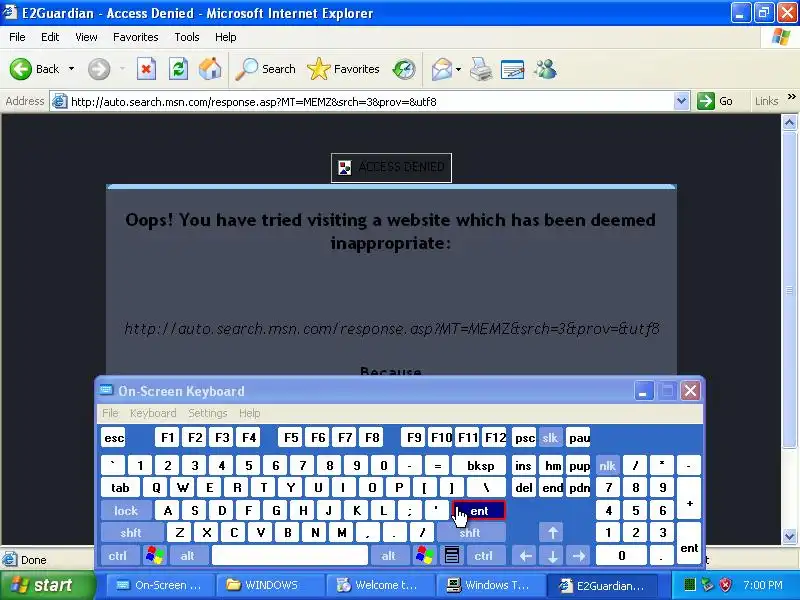Stop page loading with red X

point(146,69)
